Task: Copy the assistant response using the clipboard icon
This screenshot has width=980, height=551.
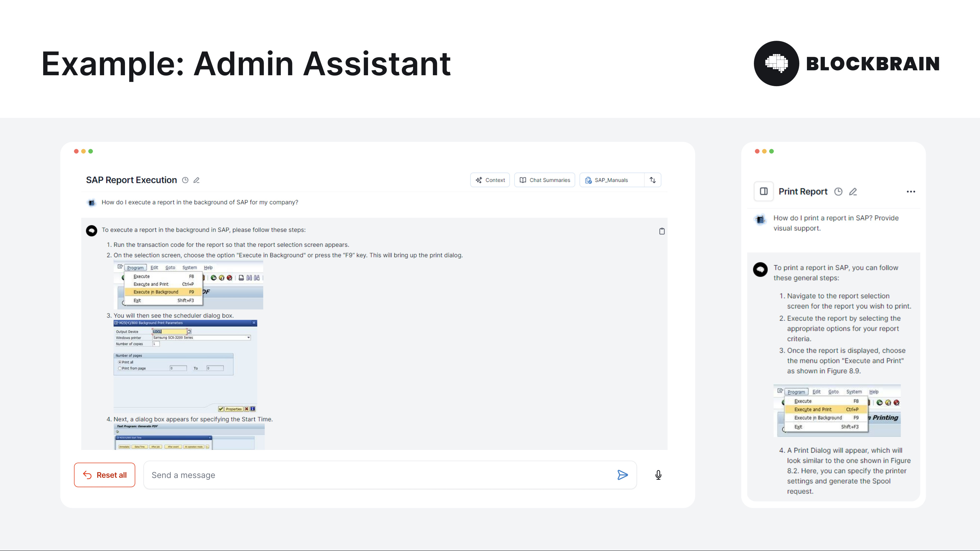Action: 662,231
